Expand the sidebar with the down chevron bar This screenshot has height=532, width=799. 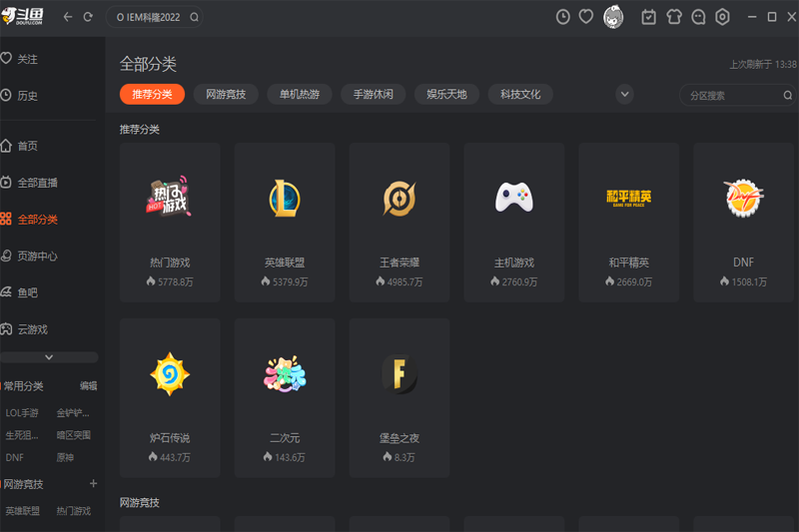tap(49, 357)
